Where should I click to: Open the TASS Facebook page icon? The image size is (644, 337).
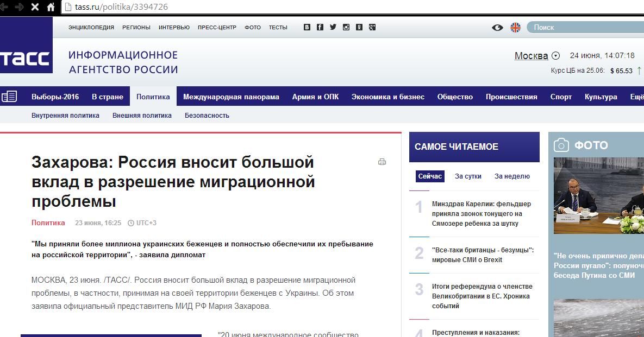click(320, 27)
